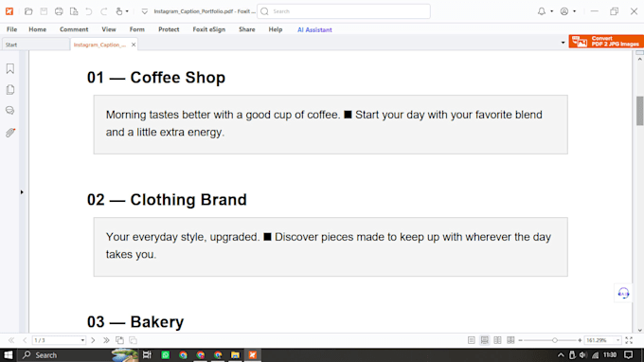This screenshot has width=644, height=362.
Task: Open the Bookmarks panel
Action: tap(10, 68)
